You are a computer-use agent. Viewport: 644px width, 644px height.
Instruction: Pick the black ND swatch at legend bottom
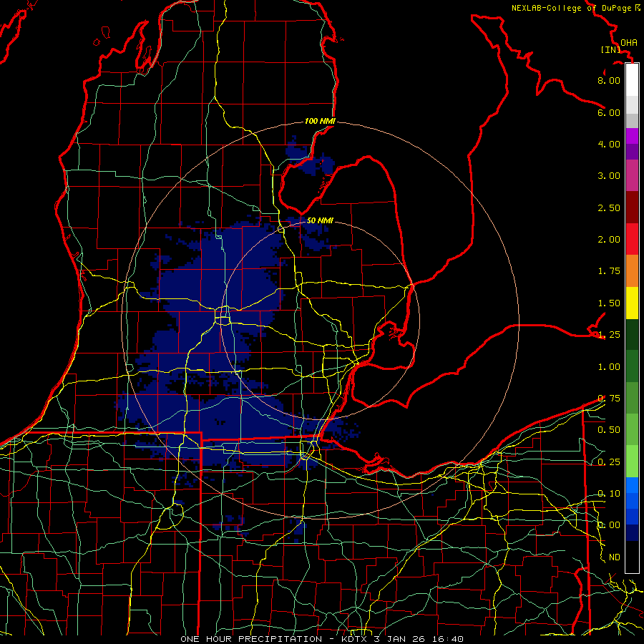coord(632,557)
